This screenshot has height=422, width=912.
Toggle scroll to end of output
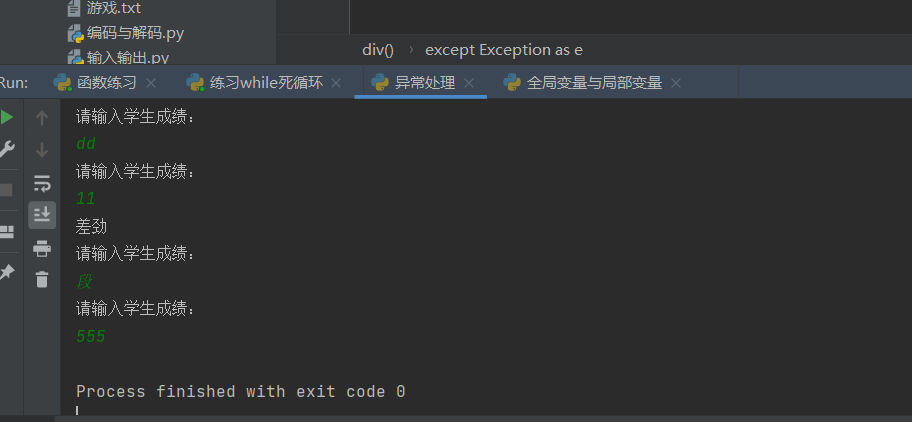coord(42,214)
